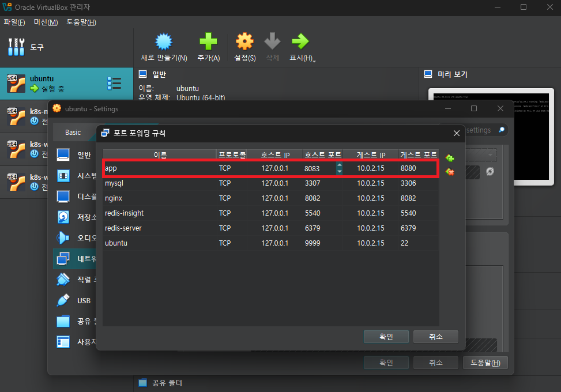This screenshot has width=561, height=392.
Task: Select Shared Folders (공유) settings category
Action: [75, 321]
